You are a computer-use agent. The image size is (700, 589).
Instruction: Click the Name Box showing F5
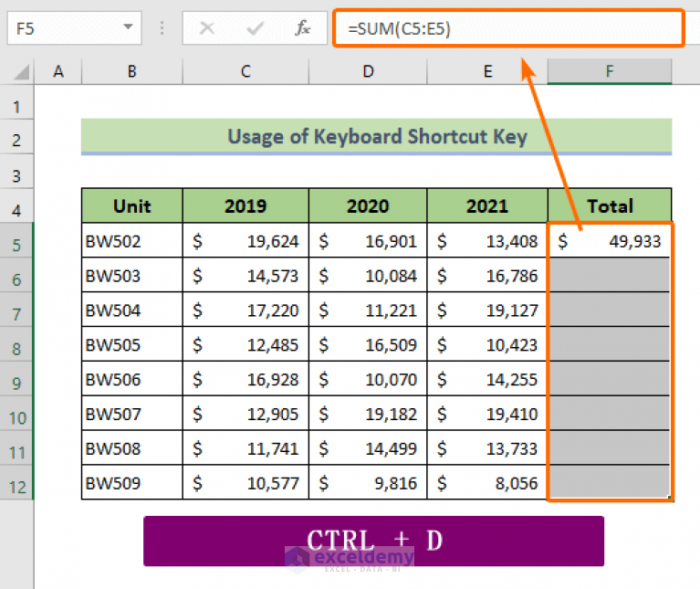click(74, 28)
